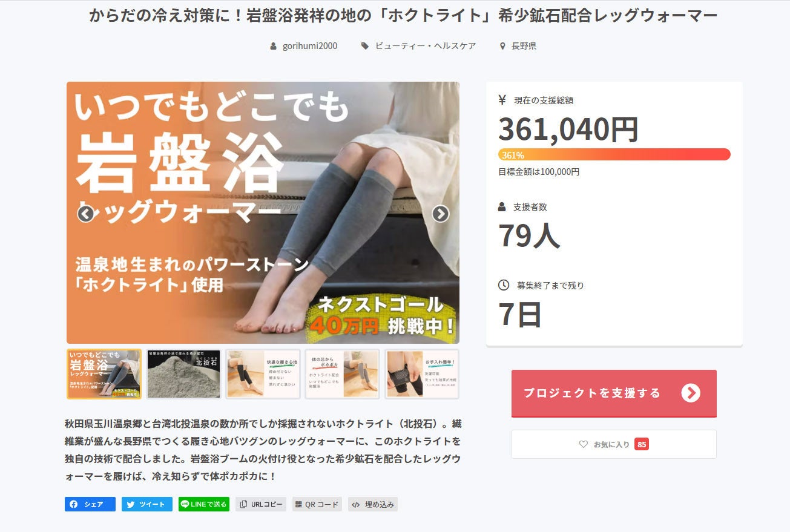
Task: Select the お手入れ簡単 thumbnail
Action: point(422,374)
